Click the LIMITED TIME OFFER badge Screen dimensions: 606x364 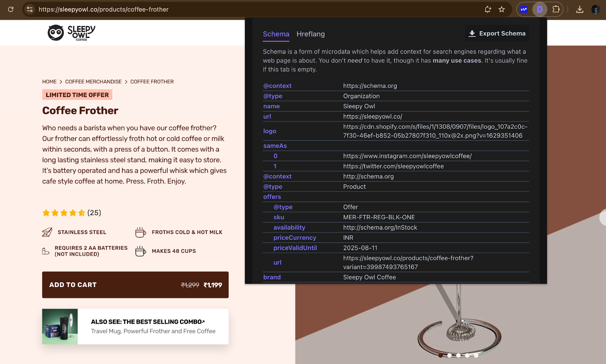coord(77,95)
